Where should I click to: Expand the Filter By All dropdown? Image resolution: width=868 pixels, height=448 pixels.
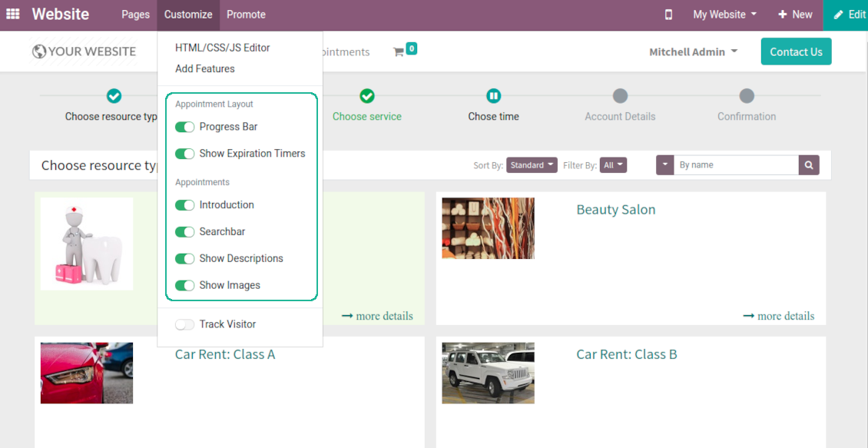[615, 165]
